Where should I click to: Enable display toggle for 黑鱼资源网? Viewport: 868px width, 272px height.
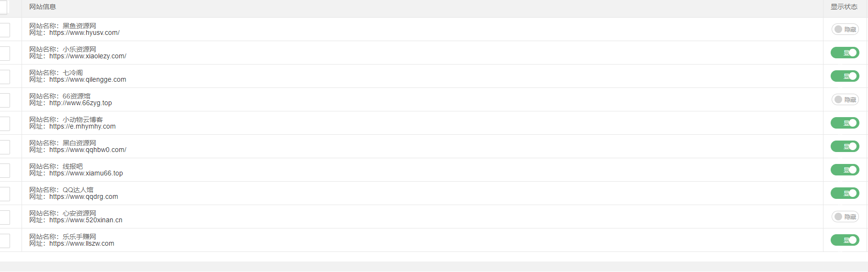pyautogui.click(x=845, y=30)
